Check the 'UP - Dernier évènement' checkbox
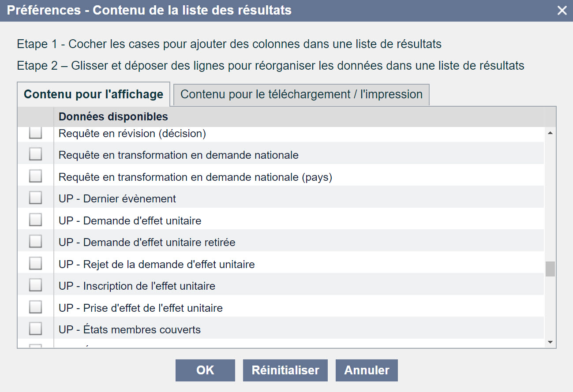 pos(35,198)
